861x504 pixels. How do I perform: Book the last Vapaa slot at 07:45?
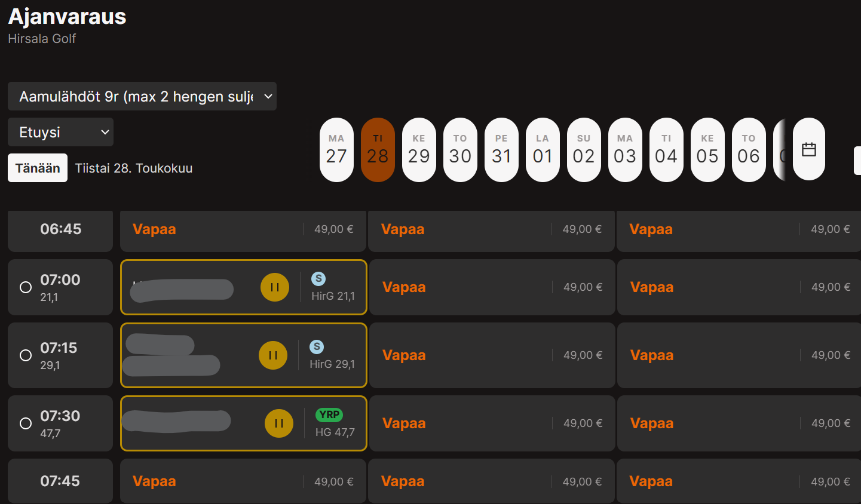tap(740, 481)
